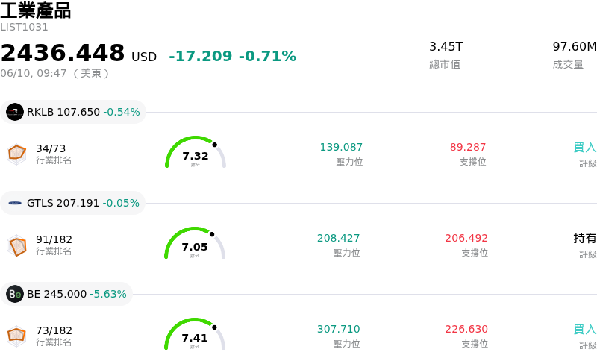Image resolution: width=597 pixels, height=364 pixels.
Task: Click the BE 7.41 score gauge
Action: pos(195,334)
